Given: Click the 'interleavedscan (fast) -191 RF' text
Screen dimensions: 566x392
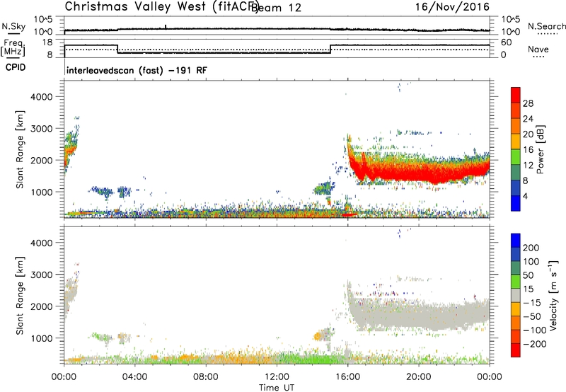Looking at the screenshot, I should [x=137, y=70].
